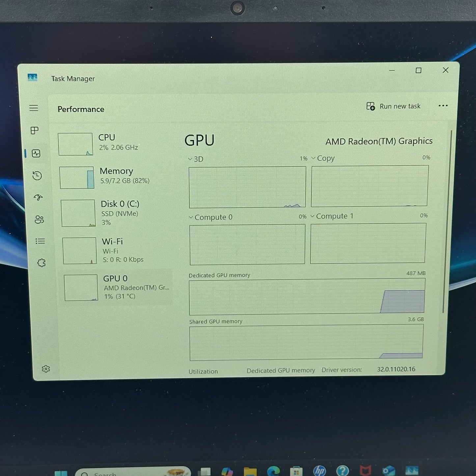Select the Startup apps speedometer icon
Image resolution: width=476 pixels, height=476 pixels.
39,198
